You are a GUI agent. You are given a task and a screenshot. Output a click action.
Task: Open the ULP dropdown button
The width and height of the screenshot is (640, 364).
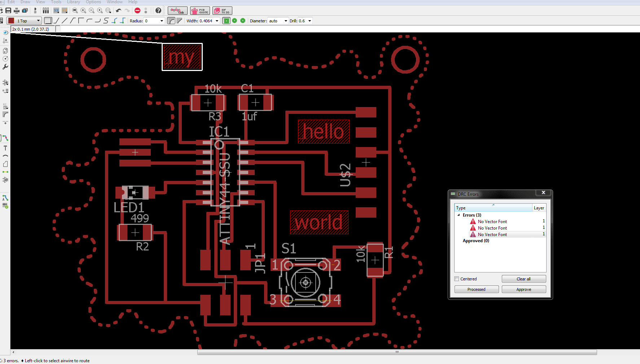[x=65, y=10]
